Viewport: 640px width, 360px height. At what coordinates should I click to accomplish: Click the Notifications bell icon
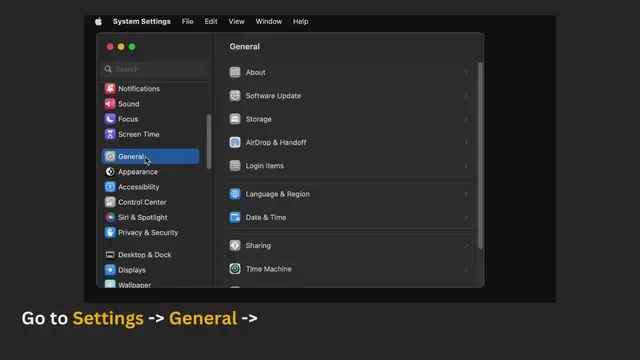coord(110,89)
